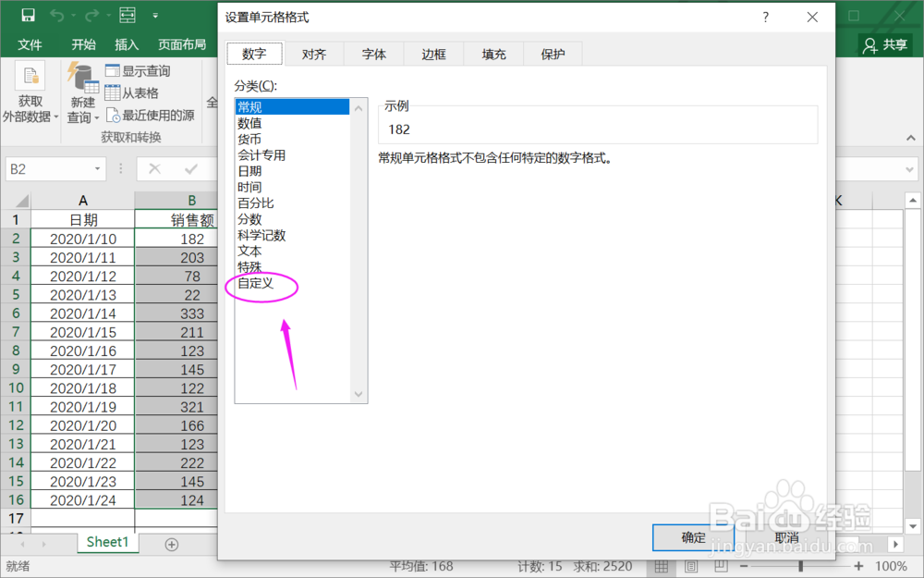Click cell containing 2020/1/24
The height and width of the screenshot is (578, 924).
pyautogui.click(x=83, y=500)
